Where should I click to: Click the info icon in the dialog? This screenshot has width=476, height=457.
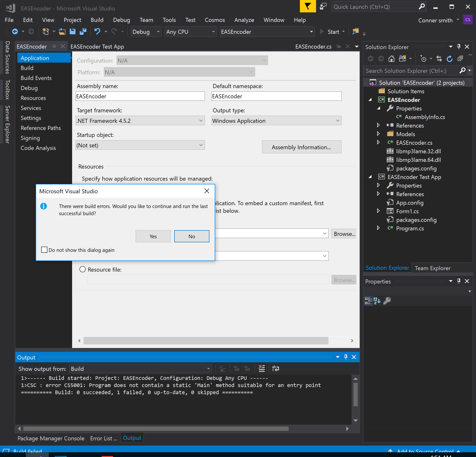[44, 206]
